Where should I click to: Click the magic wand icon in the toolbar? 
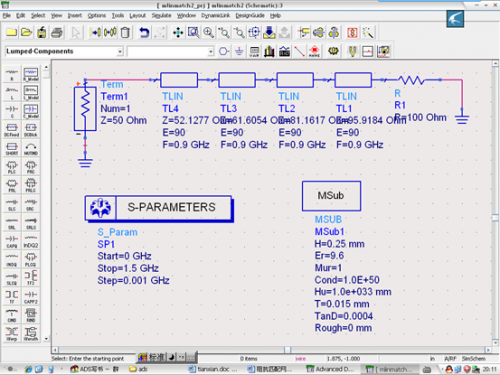(x=368, y=32)
